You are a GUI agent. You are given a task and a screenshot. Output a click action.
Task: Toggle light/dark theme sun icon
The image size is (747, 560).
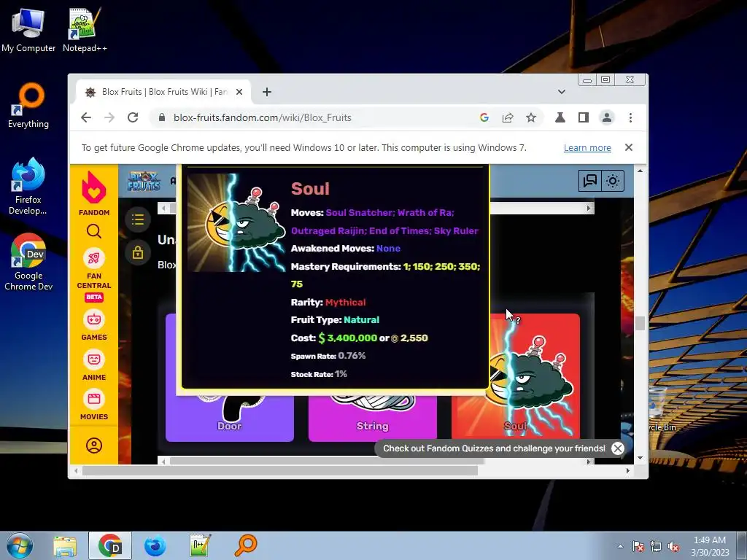pyautogui.click(x=613, y=181)
